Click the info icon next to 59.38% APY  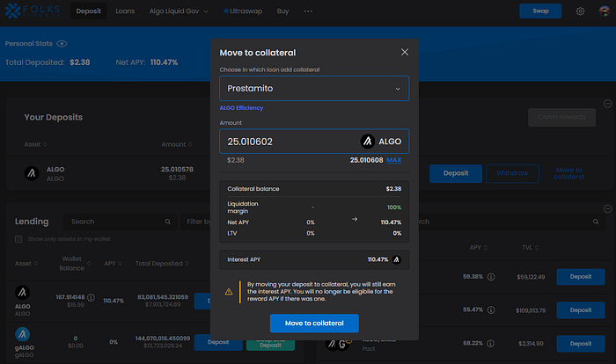491,277
